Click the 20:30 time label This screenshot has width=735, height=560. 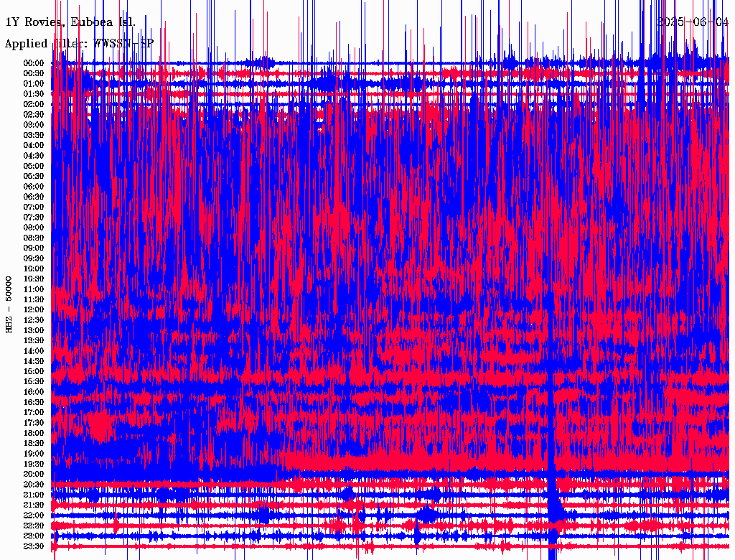pos(34,485)
